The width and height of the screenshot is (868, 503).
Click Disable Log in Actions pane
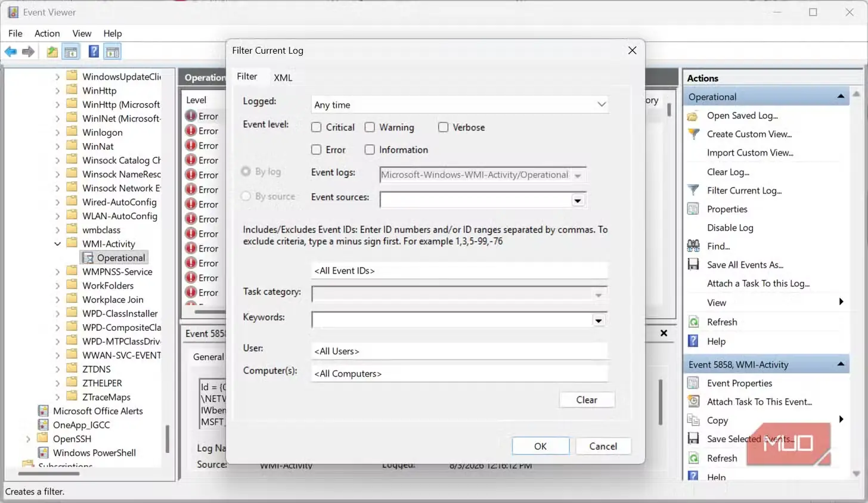(730, 228)
